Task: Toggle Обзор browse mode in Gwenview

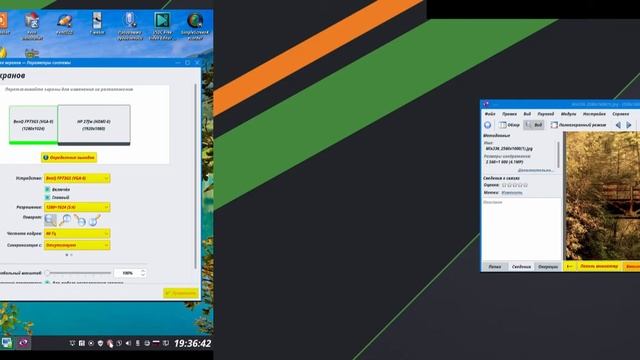Action: click(x=509, y=125)
